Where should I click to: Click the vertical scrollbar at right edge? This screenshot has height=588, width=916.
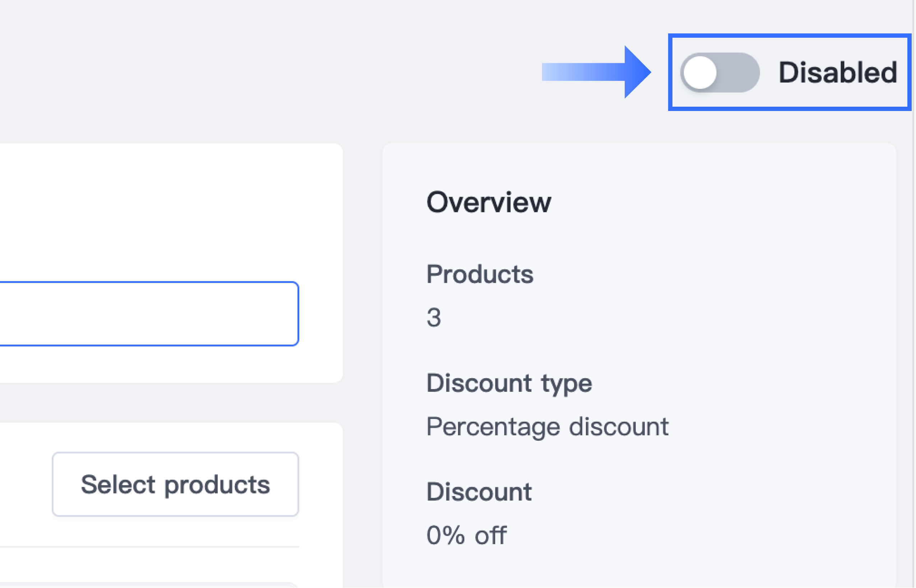tap(914, 294)
